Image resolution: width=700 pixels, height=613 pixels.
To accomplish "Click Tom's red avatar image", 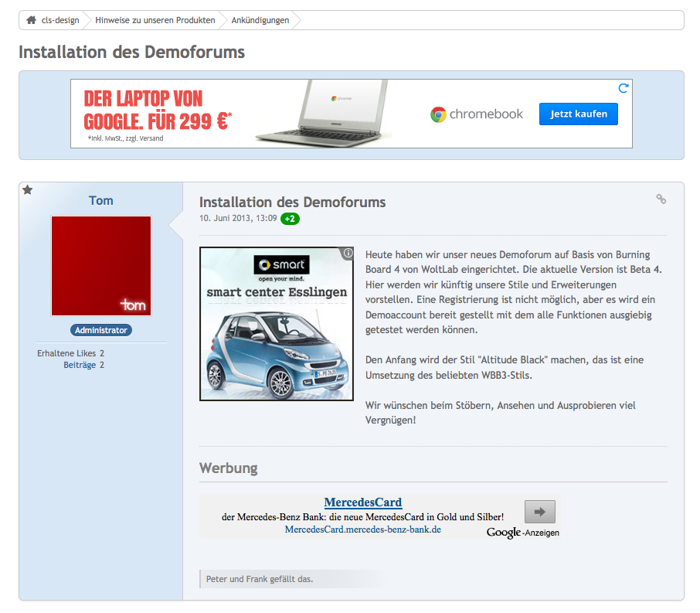I will click(x=101, y=266).
